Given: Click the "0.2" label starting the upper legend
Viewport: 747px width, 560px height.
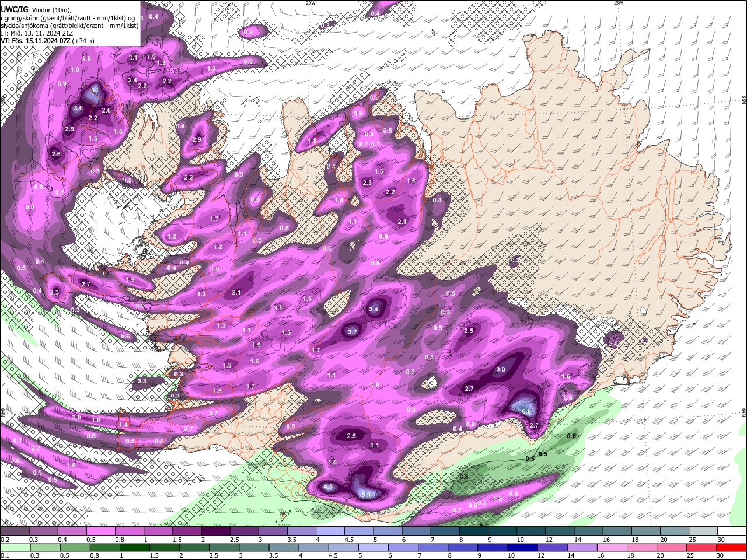Looking at the screenshot, I should [x=5, y=540].
